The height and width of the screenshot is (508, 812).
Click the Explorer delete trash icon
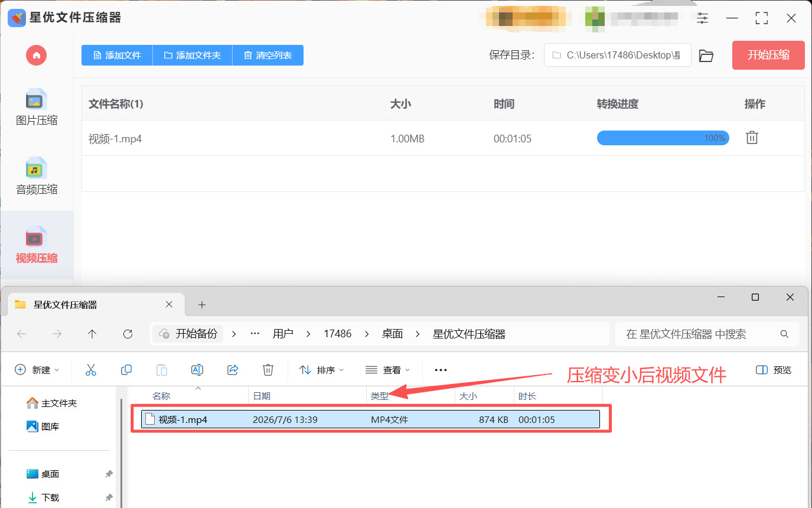point(268,370)
